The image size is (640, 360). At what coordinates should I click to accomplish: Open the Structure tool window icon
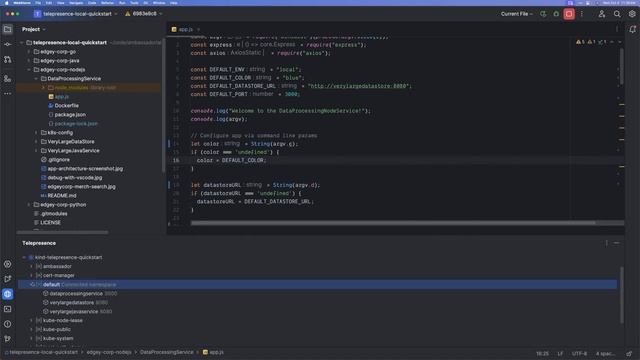(x=7, y=78)
